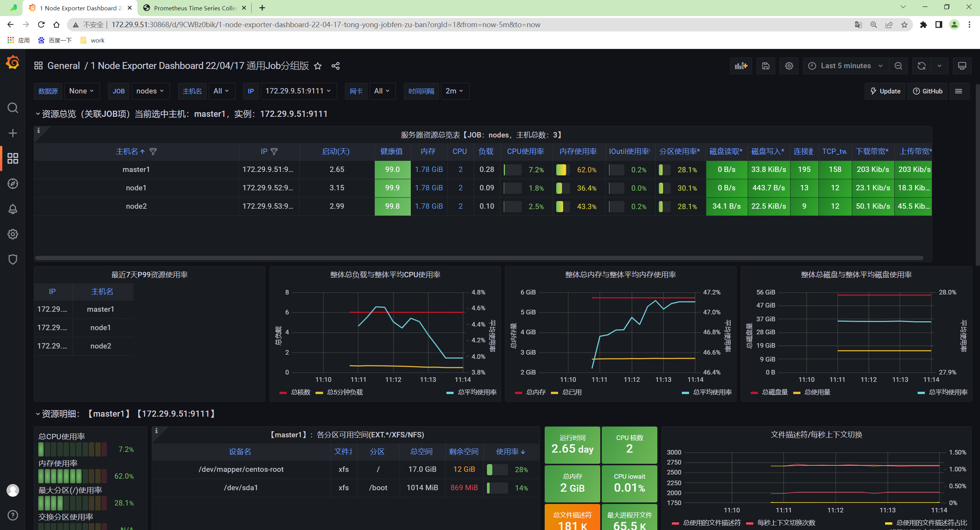Open the 数据源 None dropdown
980x530 pixels.
click(x=82, y=91)
